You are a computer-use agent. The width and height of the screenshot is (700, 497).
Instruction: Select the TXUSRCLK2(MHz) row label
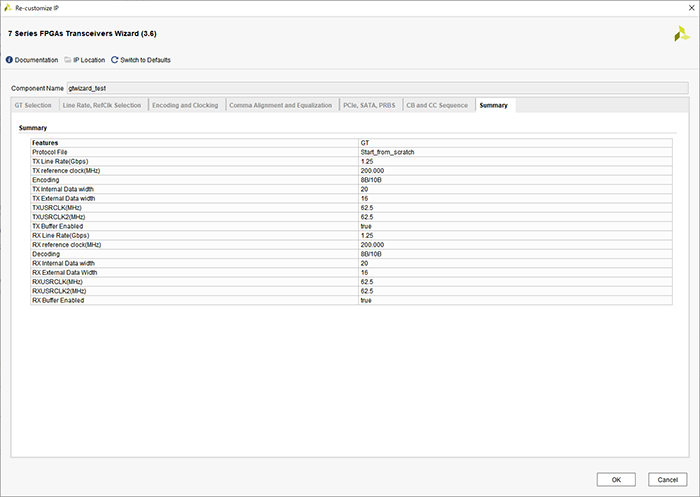[x=58, y=217]
